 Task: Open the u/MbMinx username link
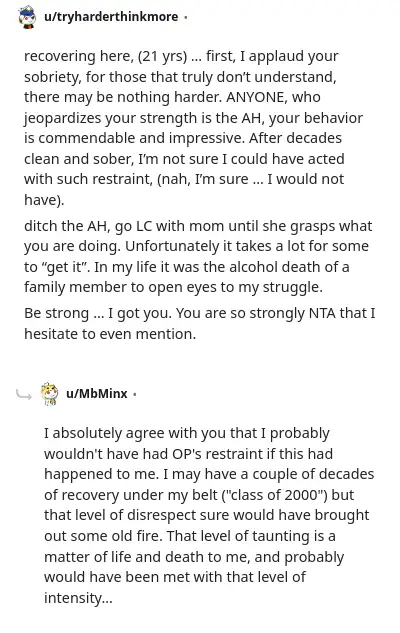[x=96, y=394]
